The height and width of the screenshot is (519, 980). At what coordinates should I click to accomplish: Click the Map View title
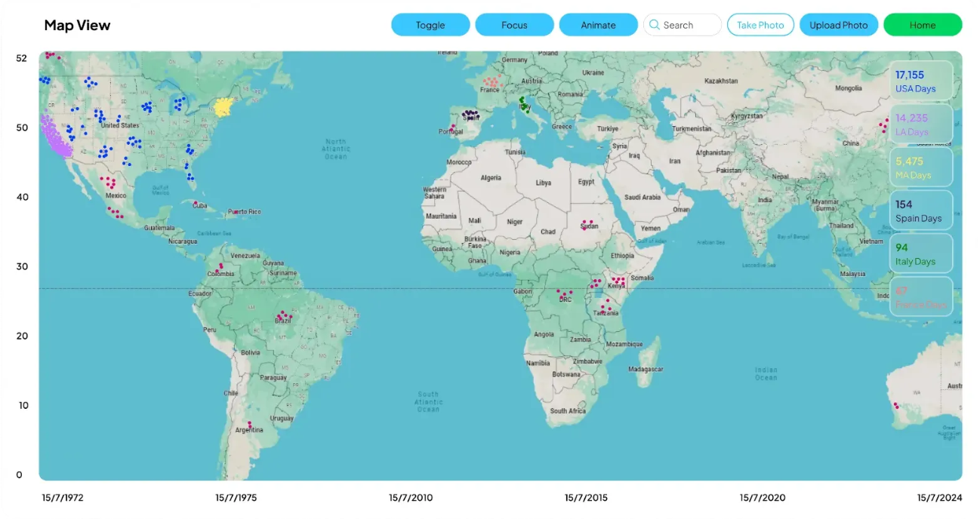[x=77, y=25]
